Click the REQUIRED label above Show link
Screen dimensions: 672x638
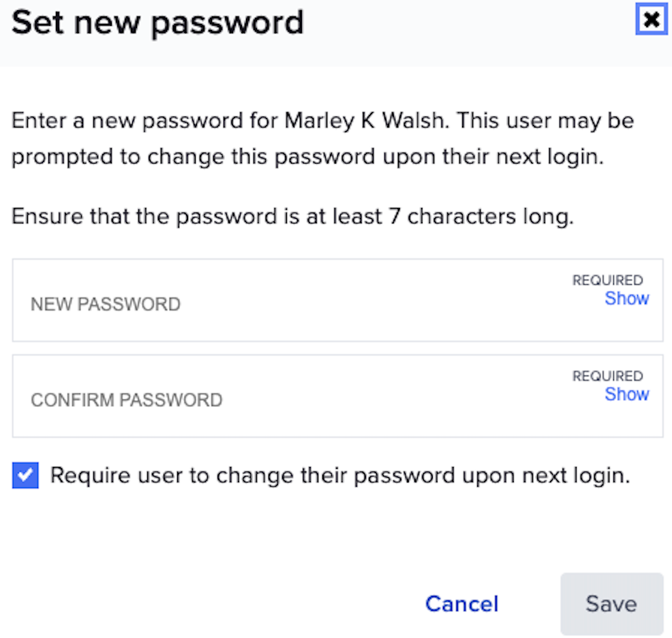(x=608, y=280)
